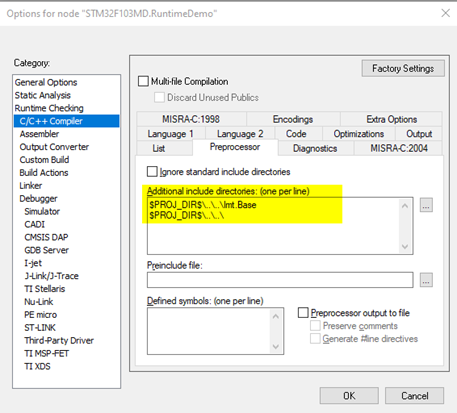Screen dimensions: 457x413
Task: Open the MISRA-C:1998 tab
Action: point(191,119)
